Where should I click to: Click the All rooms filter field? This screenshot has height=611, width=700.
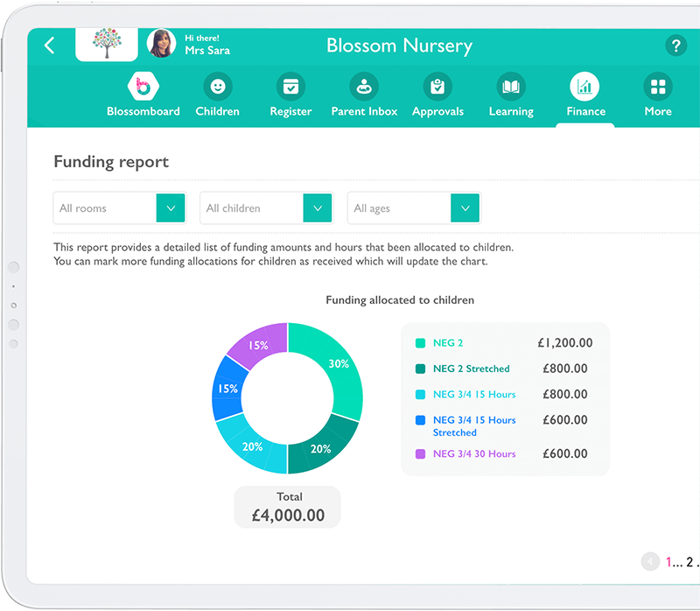pyautogui.click(x=120, y=207)
